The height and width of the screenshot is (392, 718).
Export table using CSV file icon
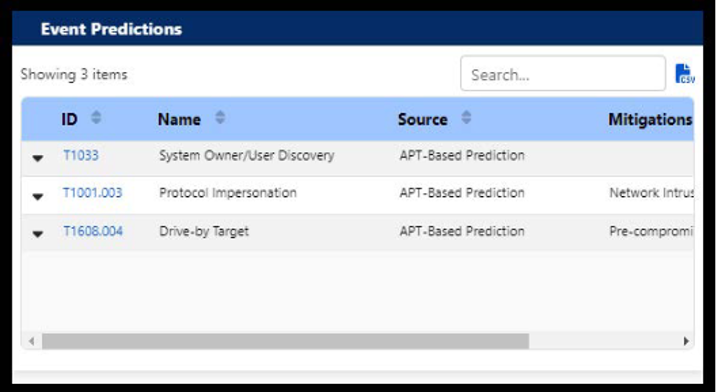coord(685,74)
